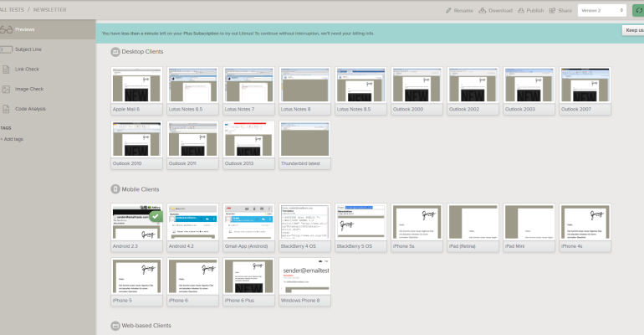Open Outlook 2002 preview
This screenshot has width=644, height=335.
pyautogui.click(x=473, y=90)
